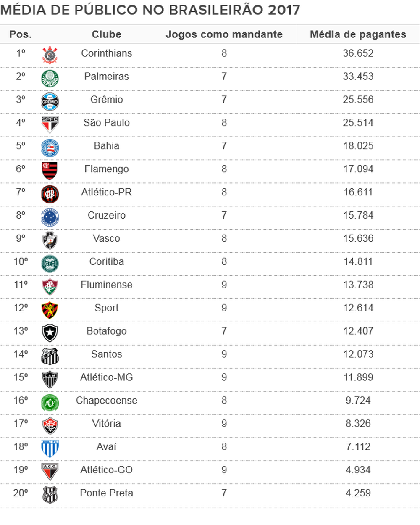Click the Cruzeiro blue star crest
Viewport: 420px width, 525px height.
coord(50,217)
